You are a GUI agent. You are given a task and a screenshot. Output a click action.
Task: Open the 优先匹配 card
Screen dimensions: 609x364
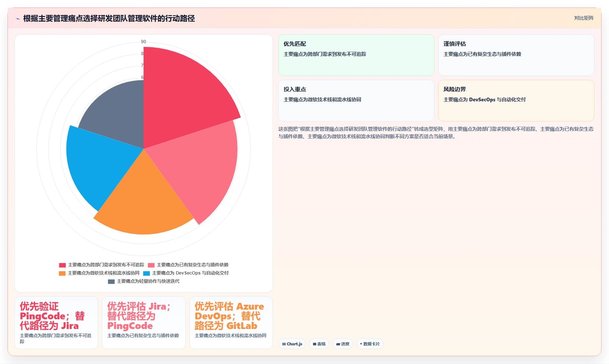(356, 55)
